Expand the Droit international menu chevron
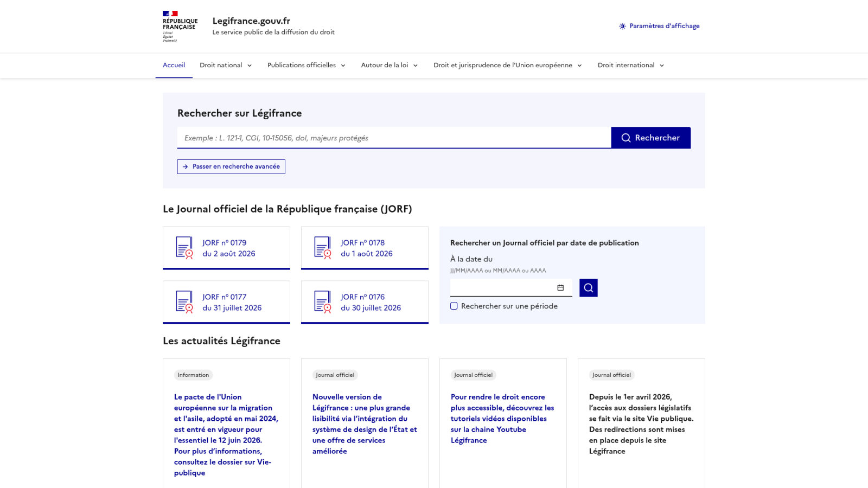The height and width of the screenshot is (488, 868). pos(662,66)
